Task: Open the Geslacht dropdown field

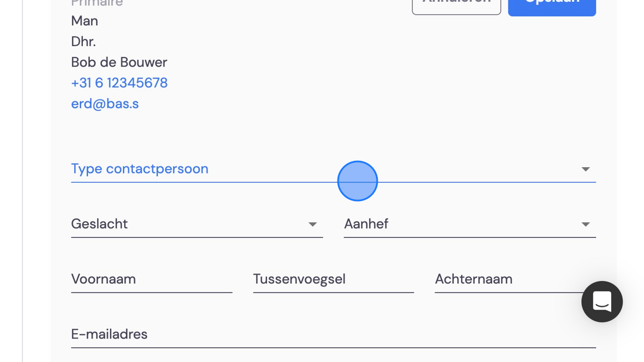Action: (x=197, y=224)
